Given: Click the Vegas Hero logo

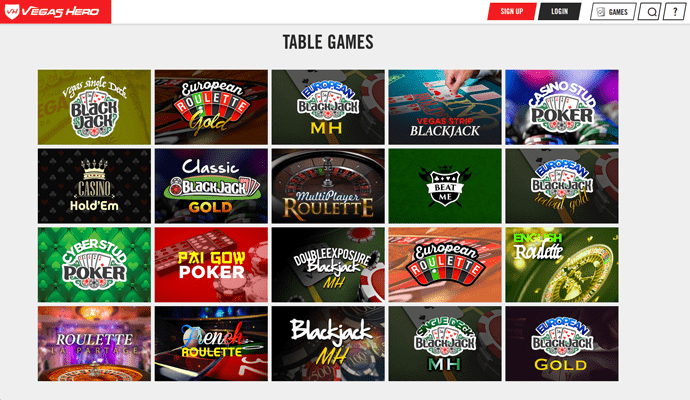Looking at the screenshot, I should pyautogui.click(x=55, y=11).
